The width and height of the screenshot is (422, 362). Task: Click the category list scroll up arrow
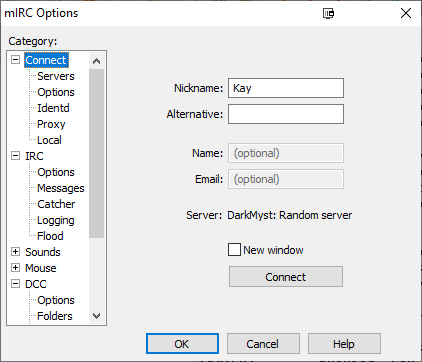(97, 61)
